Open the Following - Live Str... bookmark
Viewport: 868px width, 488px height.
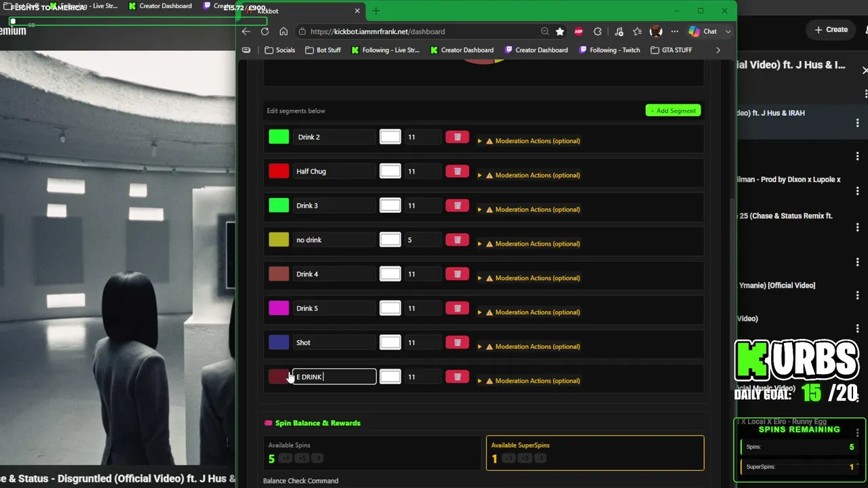click(x=386, y=50)
